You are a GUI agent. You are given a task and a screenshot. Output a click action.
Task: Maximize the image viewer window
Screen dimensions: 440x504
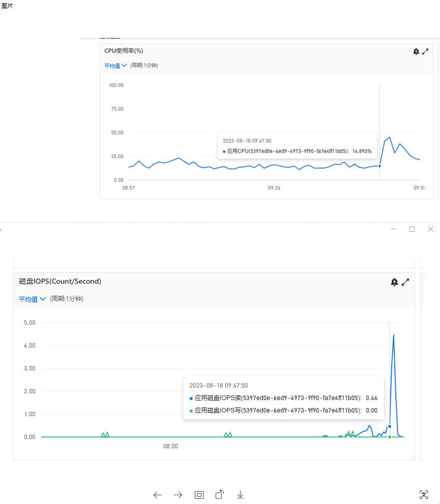[412, 229]
